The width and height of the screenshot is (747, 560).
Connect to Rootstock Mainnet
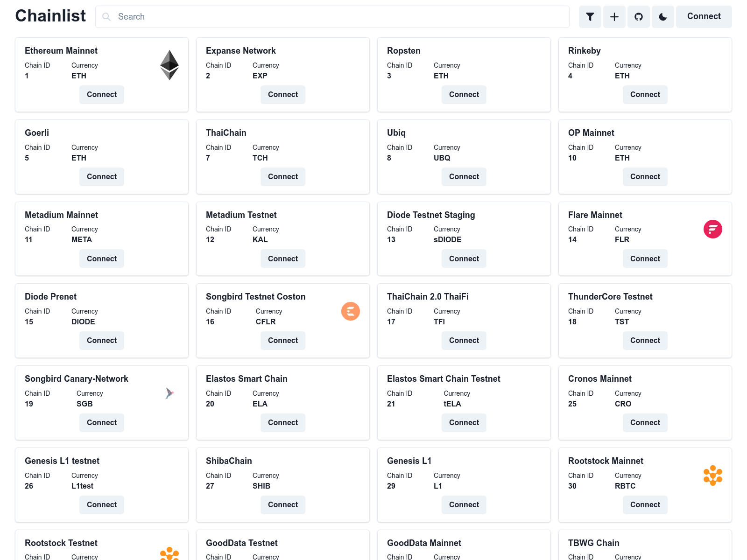click(645, 505)
